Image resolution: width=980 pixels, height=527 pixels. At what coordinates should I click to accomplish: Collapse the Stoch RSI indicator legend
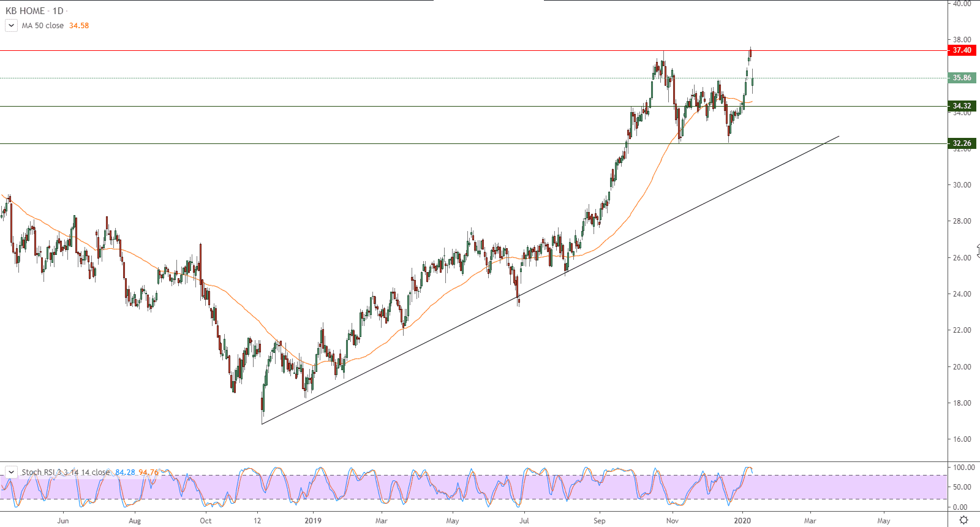click(11, 472)
